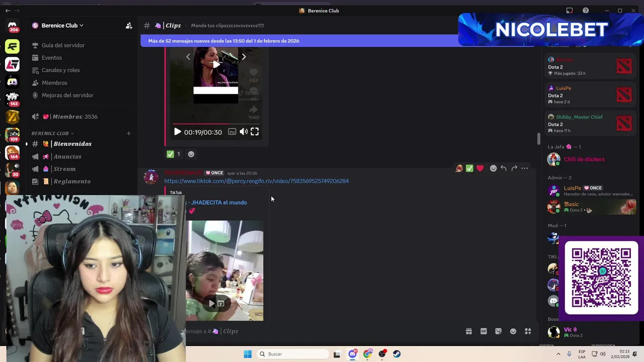Viewport: 644px width, 362px height.
Task: Collapse the BERENICE CLUB channel category
Action: [52, 133]
